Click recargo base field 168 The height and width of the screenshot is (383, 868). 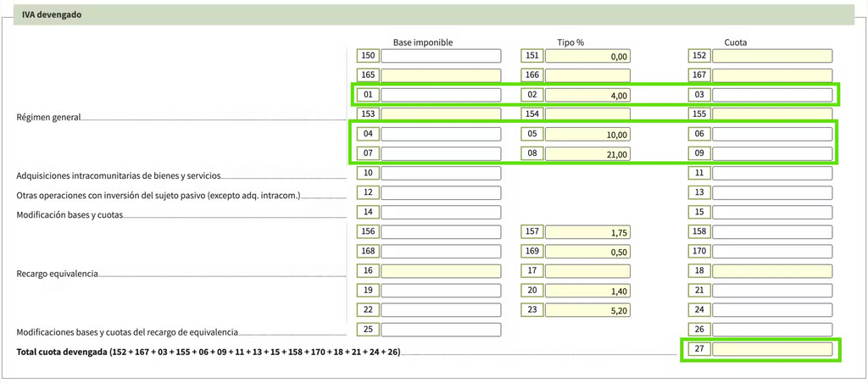441,252
